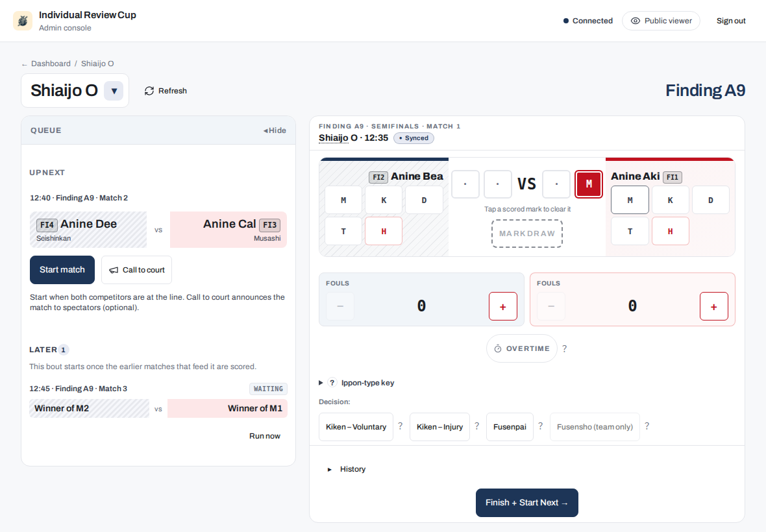This screenshot has width=766, height=532.
Task: Click the Winner of M2 slot
Action: (x=90, y=409)
